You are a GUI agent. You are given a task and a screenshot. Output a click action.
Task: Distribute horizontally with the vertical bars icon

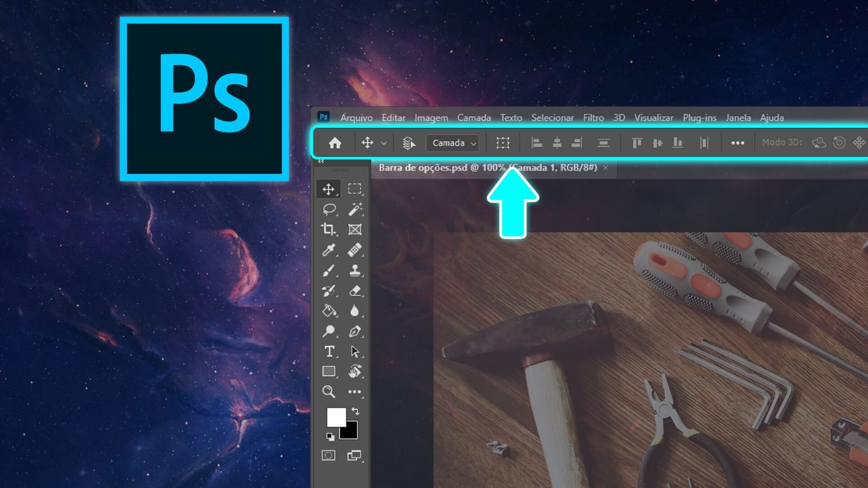click(704, 143)
